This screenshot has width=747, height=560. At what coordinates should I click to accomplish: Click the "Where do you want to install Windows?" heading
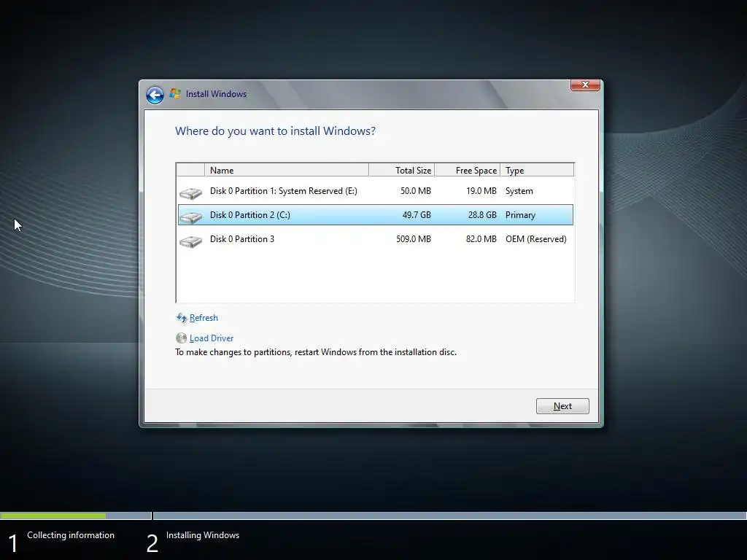[275, 131]
